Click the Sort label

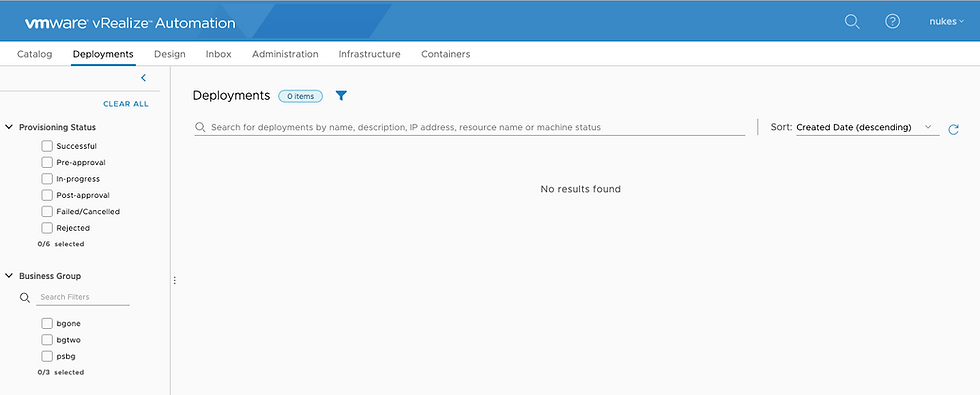(781, 127)
